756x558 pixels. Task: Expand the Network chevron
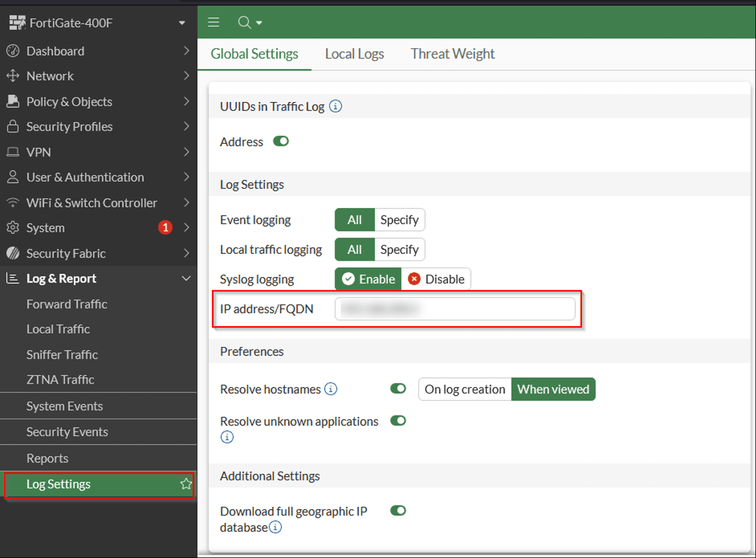pos(186,76)
